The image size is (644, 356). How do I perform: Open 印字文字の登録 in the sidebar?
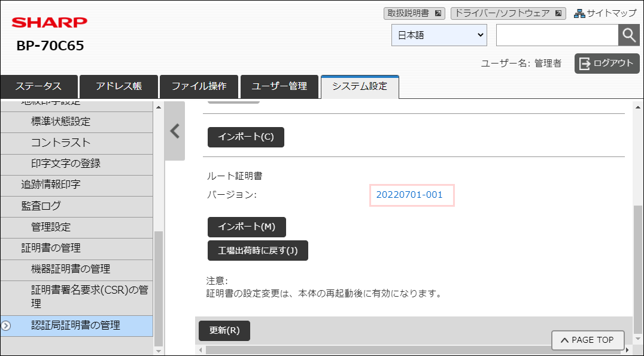pos(77,164)
